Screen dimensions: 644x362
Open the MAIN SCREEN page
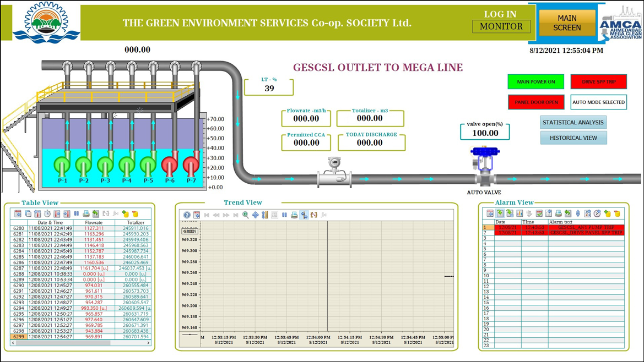tap(567, 23)
